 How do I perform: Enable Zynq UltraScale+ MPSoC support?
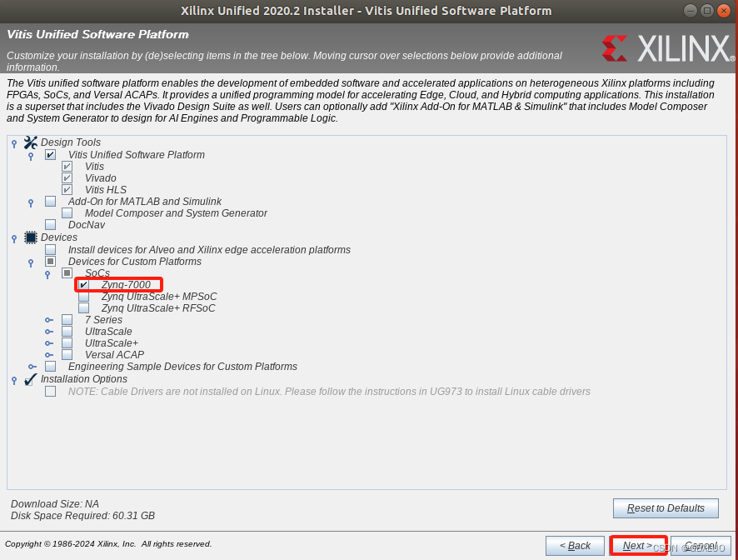click(83, 296)
